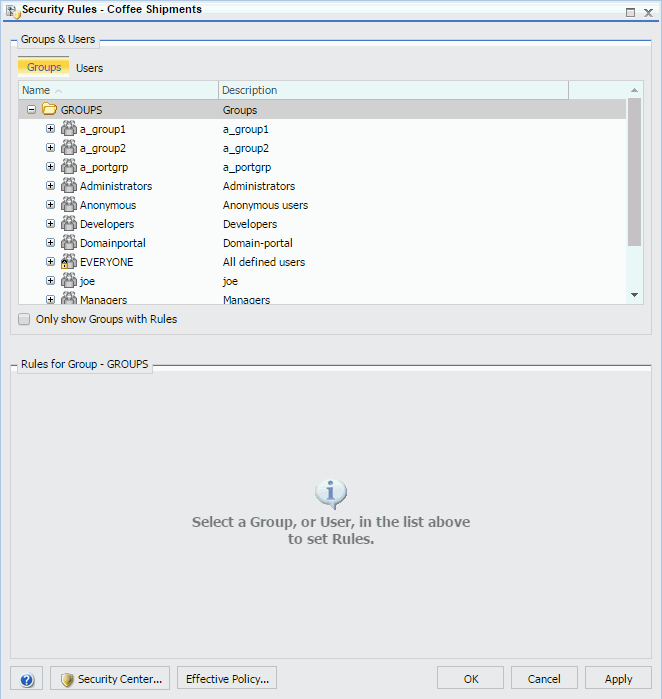Sort by the Description column header

[x=394, y=90]
